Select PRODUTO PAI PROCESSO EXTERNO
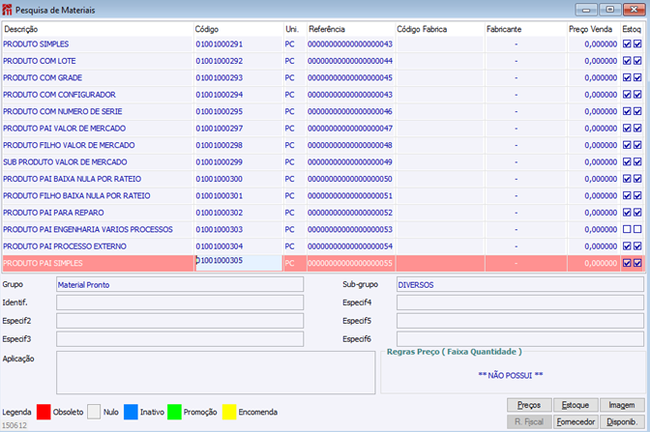The width and height of the screenshot is (650, 432). point(65,246)
